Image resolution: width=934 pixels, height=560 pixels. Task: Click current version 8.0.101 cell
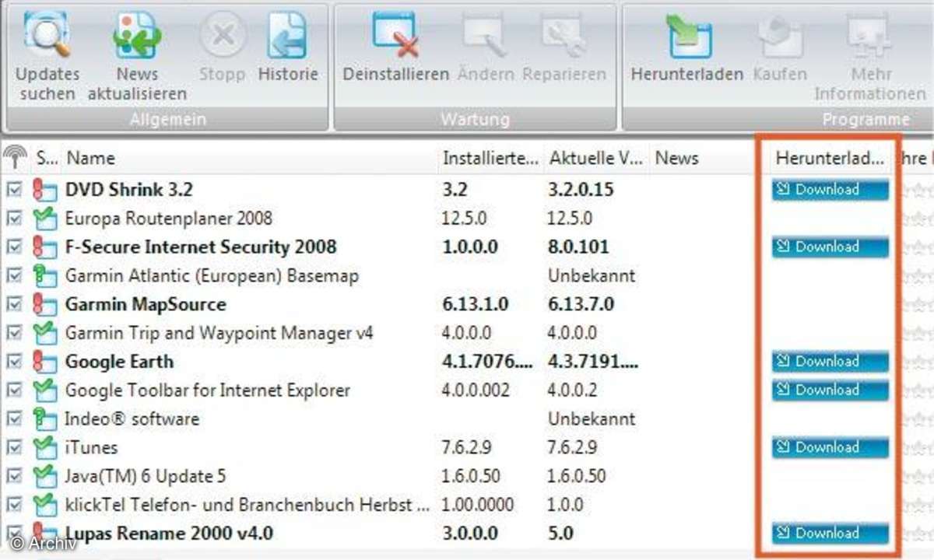[x=578, y=247]
